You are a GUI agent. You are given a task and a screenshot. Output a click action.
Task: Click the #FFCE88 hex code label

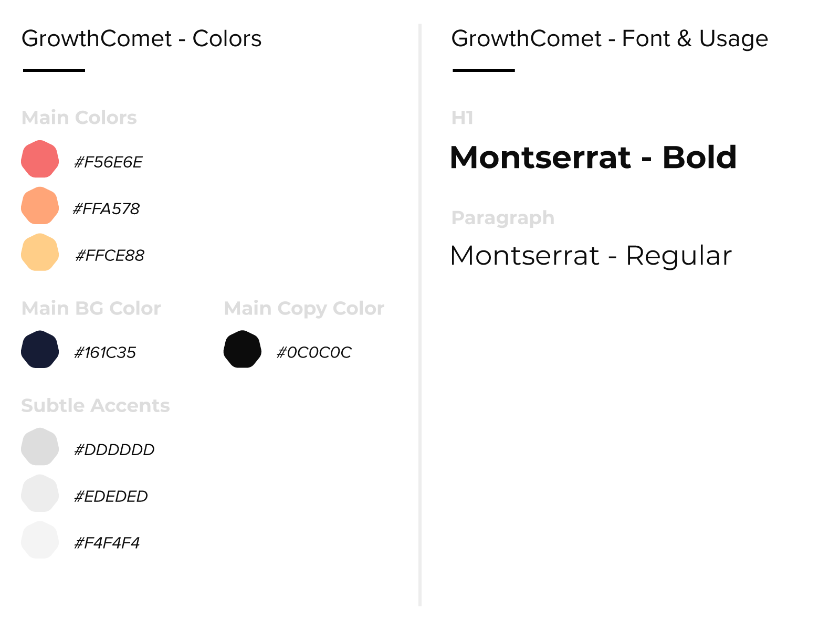(x=110, y=256)
